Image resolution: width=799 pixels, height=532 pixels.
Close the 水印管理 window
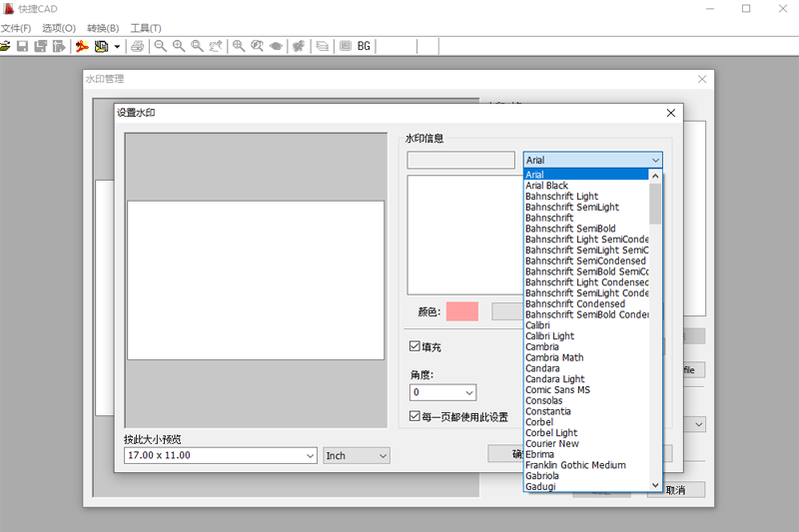click(702, 80)
